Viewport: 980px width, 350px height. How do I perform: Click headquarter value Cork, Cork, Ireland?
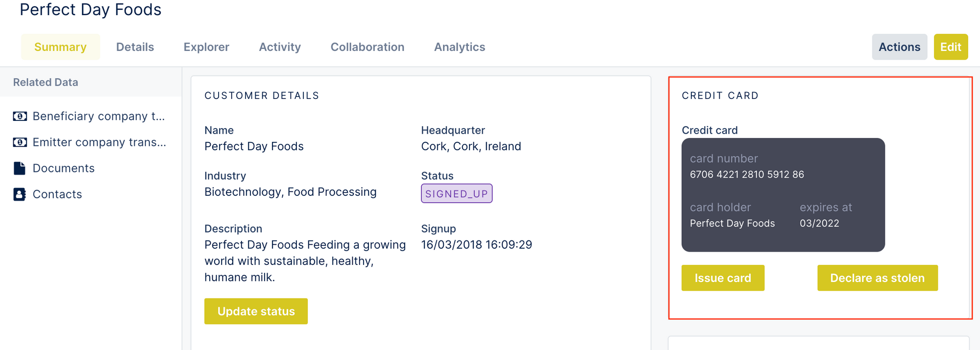(x=471, y=146)
